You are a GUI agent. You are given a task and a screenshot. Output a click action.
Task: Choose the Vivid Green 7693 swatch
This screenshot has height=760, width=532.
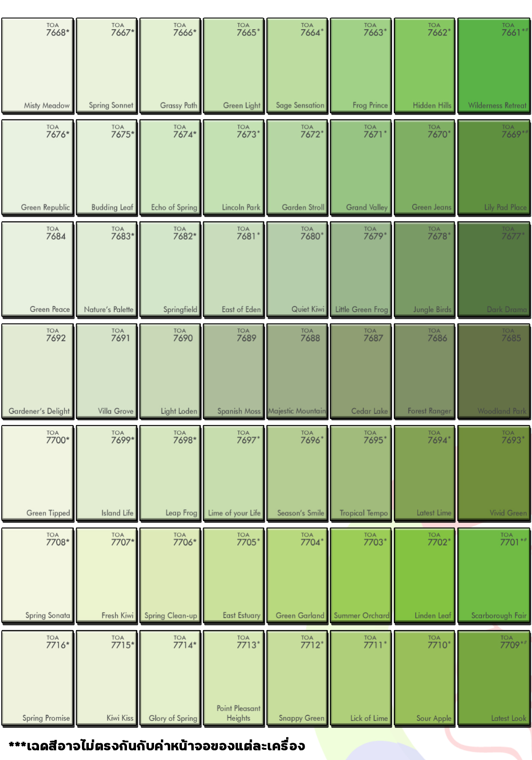tap(494, 473)
